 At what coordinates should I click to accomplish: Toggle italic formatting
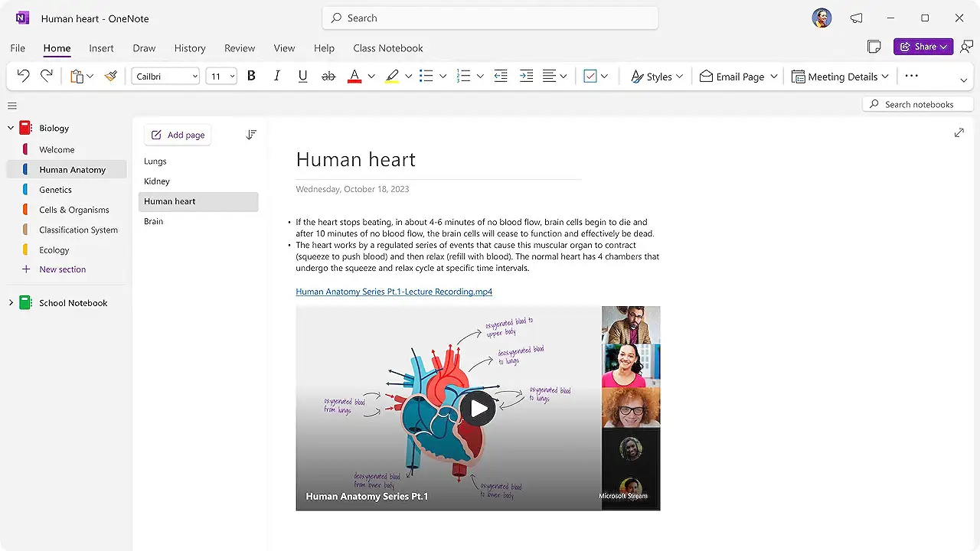(x=277, y=76)
